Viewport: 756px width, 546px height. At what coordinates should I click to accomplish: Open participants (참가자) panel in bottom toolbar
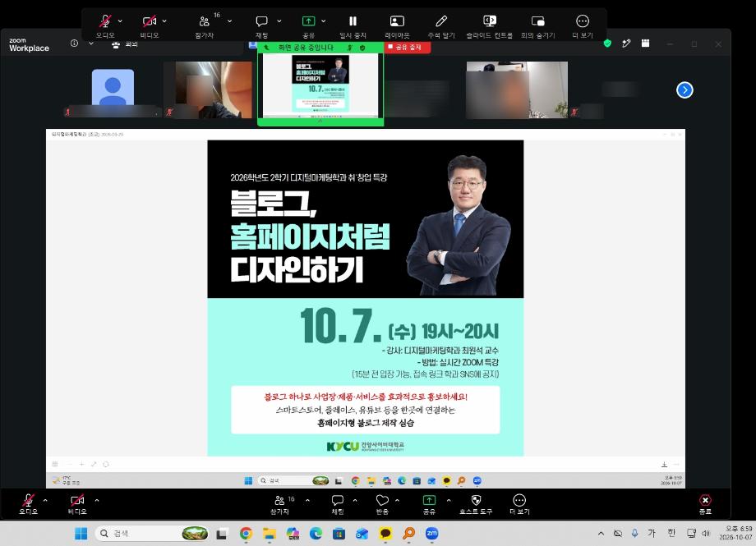click(x=279, y=504)
